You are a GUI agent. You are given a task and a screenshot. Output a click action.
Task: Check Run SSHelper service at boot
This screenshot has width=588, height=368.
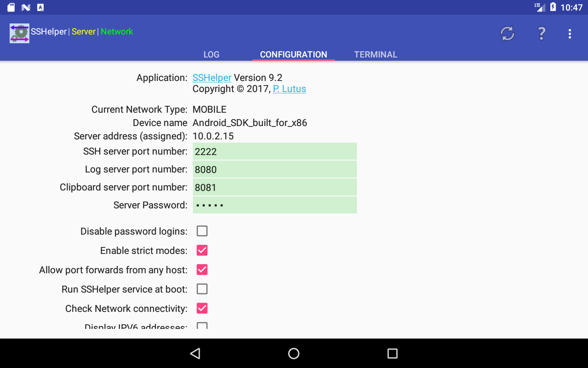(x=202, y=289)
